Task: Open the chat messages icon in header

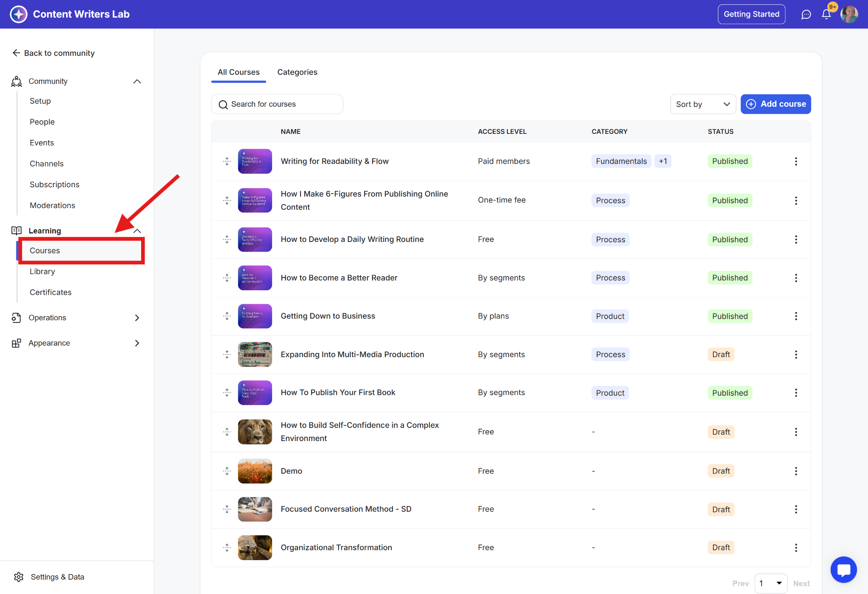Action: (806, 14)
